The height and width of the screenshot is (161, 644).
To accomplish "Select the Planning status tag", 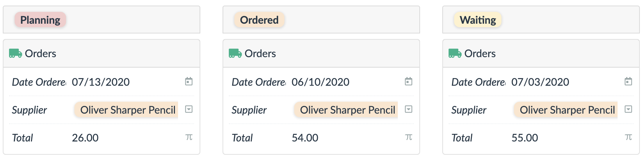I will [40, 20].
